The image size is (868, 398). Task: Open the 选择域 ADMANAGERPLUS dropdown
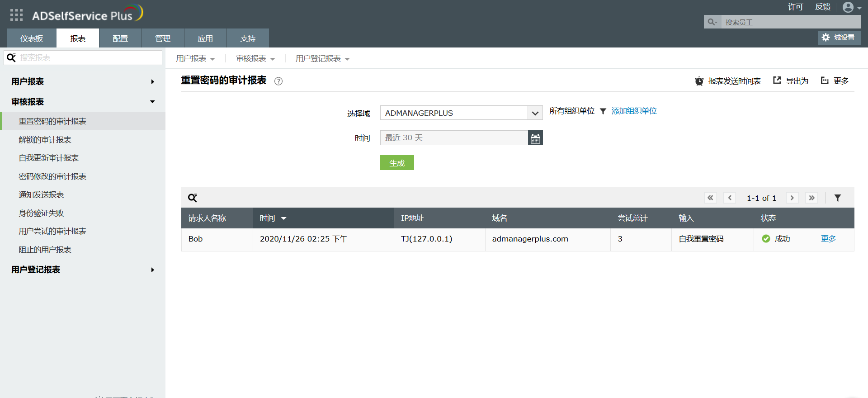pyautogui.click(x=461, y=113)
